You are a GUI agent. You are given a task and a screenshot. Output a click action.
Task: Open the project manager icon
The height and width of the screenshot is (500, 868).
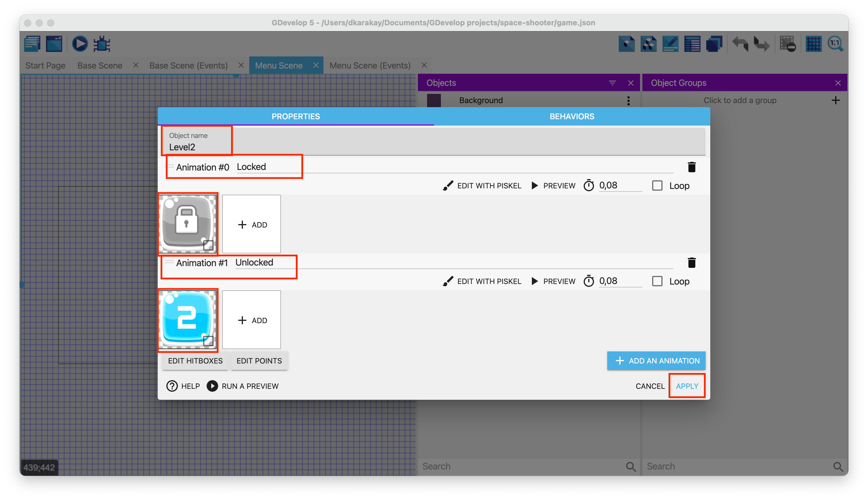[32, 44]
